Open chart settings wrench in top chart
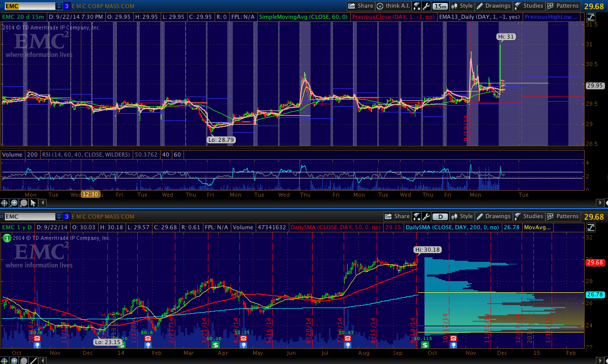608x364 pixels. pos(426,6)
